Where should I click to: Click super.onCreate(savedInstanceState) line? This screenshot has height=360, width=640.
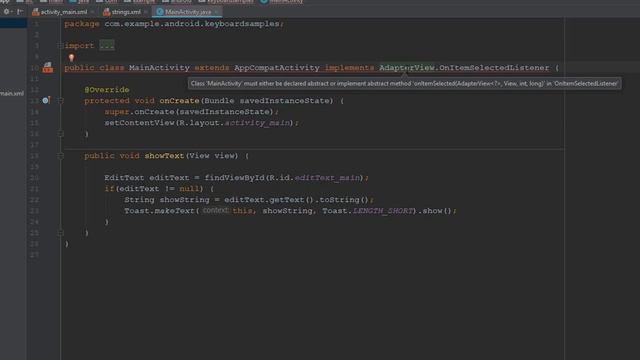[x=191, y=112]
